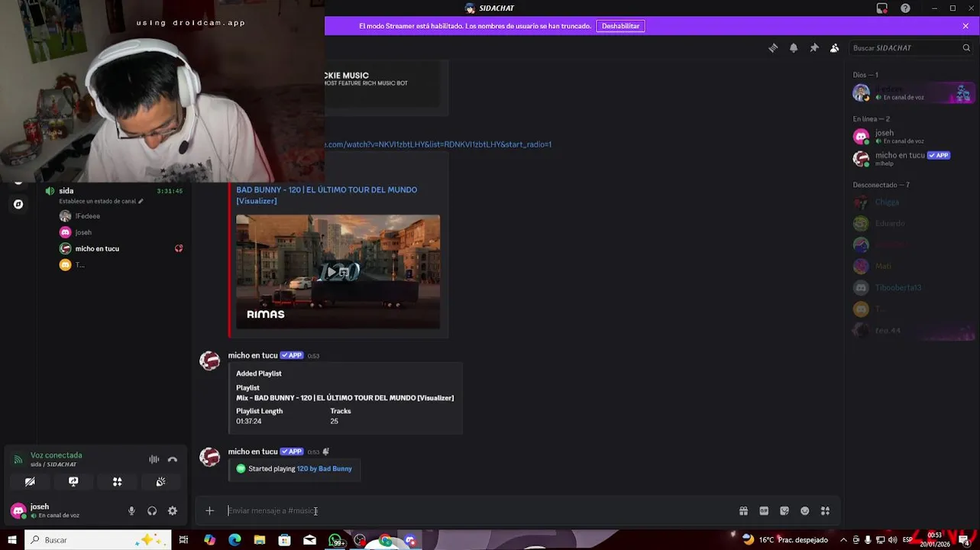Image resolution: width=980 pixels, height=550 pixels.
Task: Dismiss the Streamer mode banner
Action: (965, 26)
